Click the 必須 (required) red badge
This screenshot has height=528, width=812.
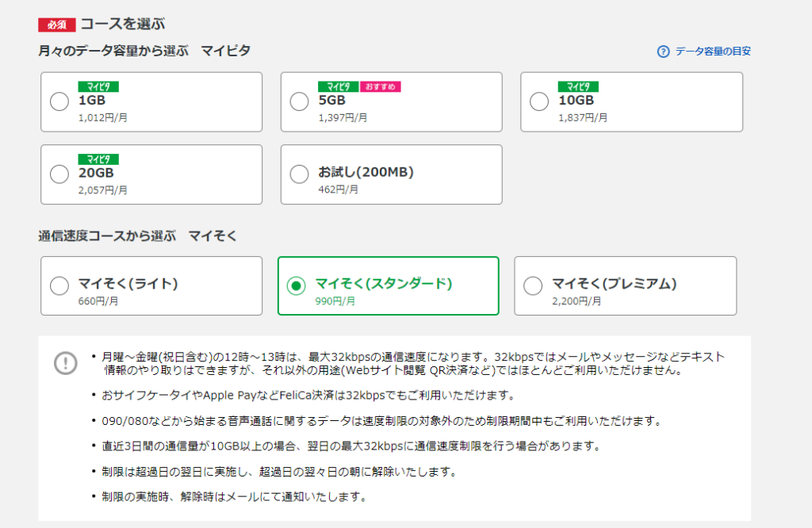[57, 24]
